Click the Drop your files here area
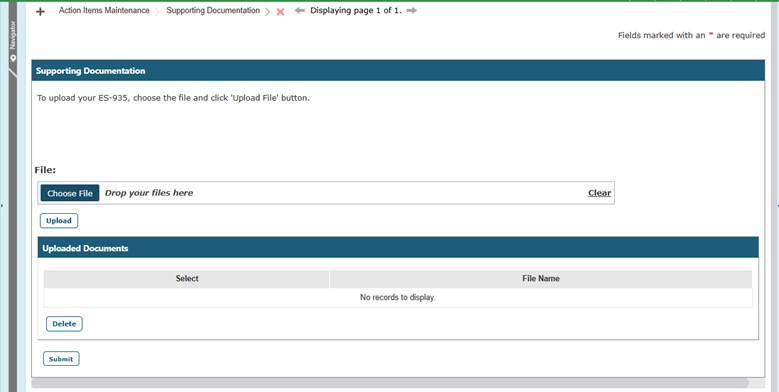The width and height of the screenshot is (779, 392). pos(343,193)
